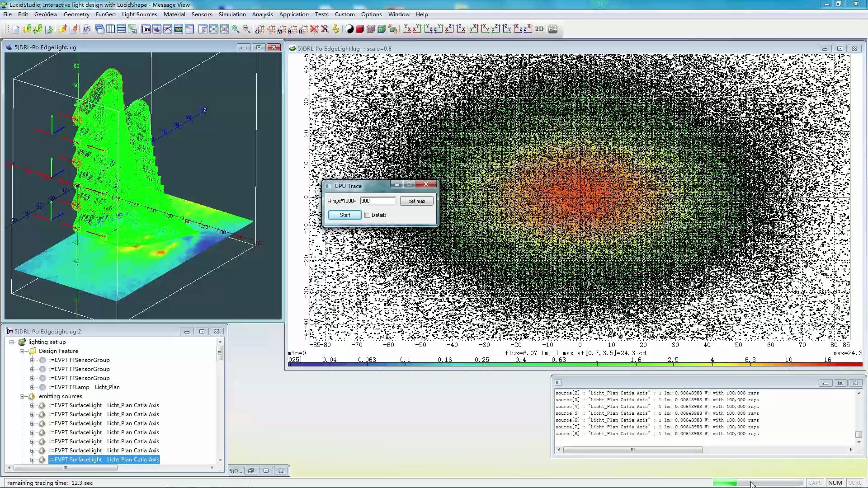Open the Simulation menu
This screenshot has width=868, height=488.
tap(232, 14)
